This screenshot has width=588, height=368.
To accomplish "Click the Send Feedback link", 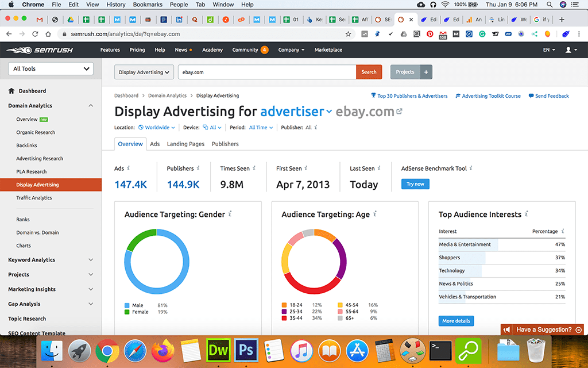I will pyautogui.click(x=548, y=96).
